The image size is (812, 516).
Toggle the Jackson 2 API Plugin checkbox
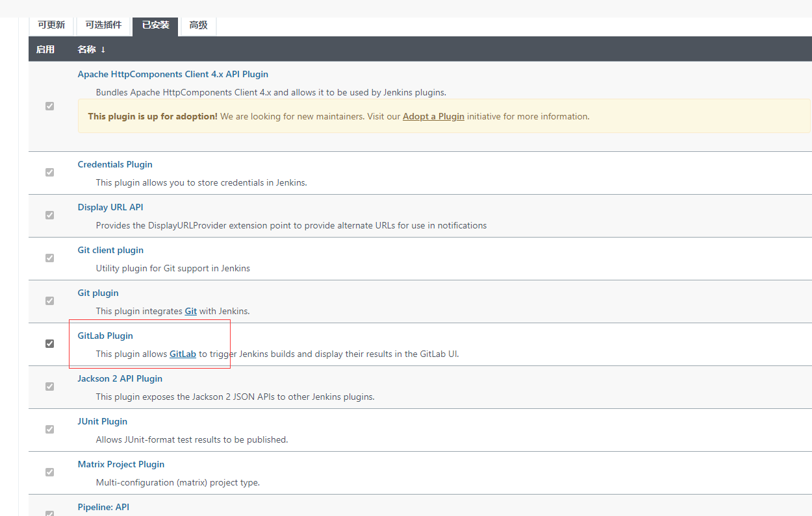click(49, 386)
